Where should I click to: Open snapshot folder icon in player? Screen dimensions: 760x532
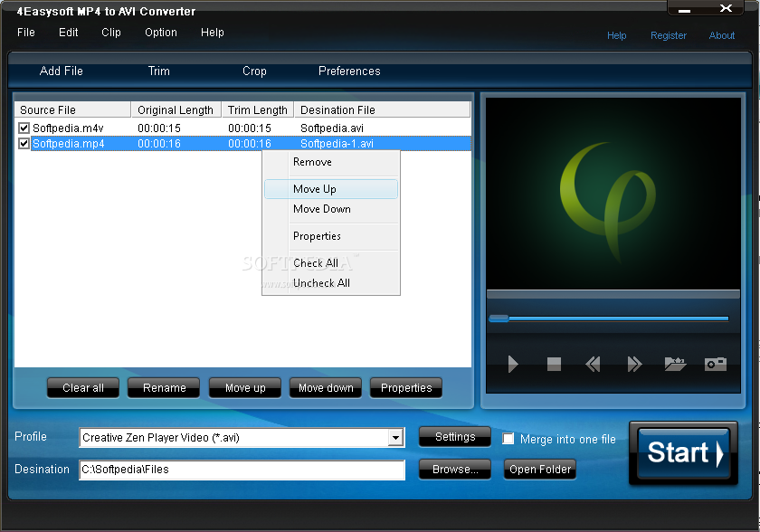[675, 364]
